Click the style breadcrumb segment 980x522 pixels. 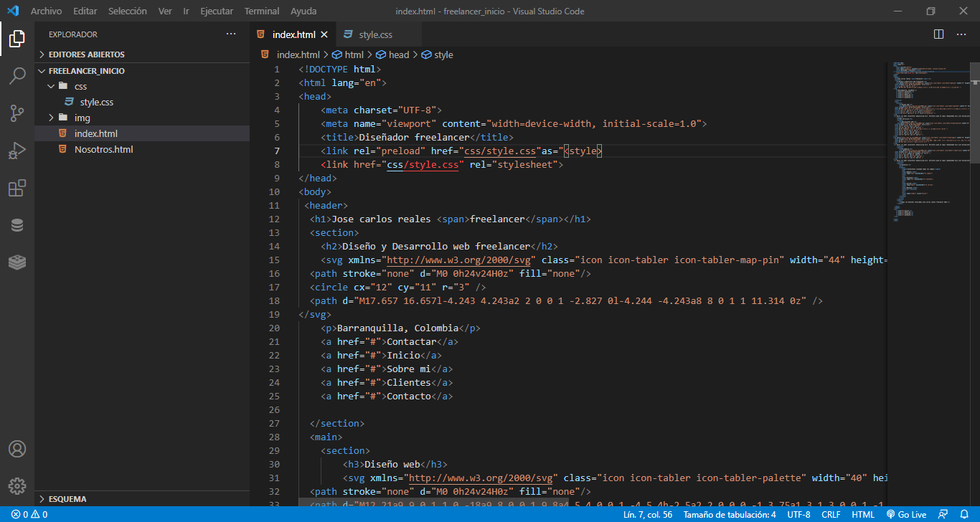click(438, 54)
